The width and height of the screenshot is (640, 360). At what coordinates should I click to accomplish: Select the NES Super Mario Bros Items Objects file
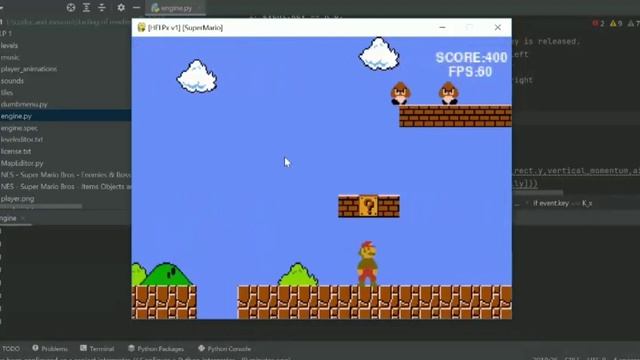tap(65, 187)
